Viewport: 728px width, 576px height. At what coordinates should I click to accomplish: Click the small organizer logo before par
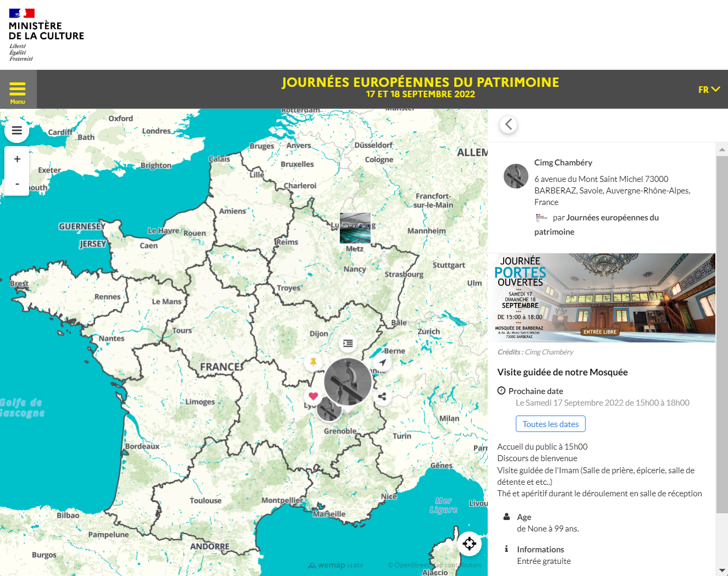(541, 218)
